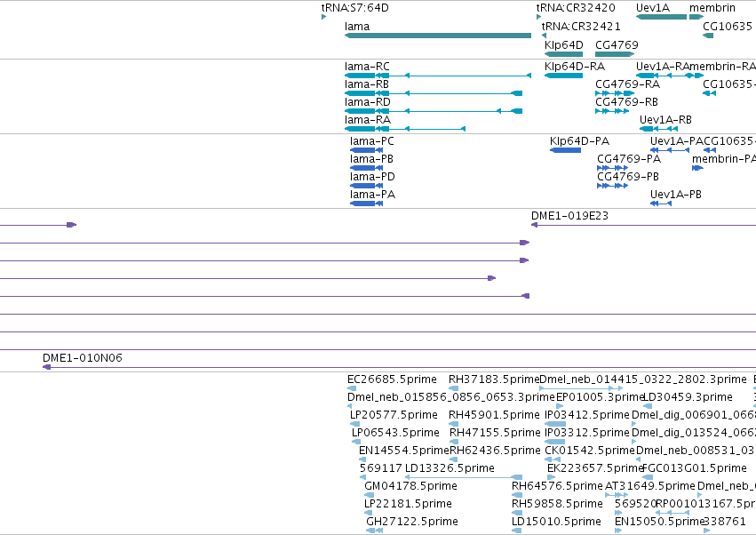
Task: Select protein lama-PC
Action: click(x=366, y=150)
